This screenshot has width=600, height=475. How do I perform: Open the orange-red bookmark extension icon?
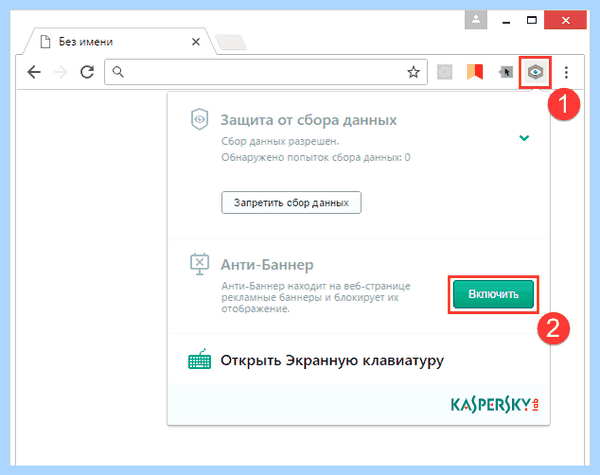(x=475, y=72)
